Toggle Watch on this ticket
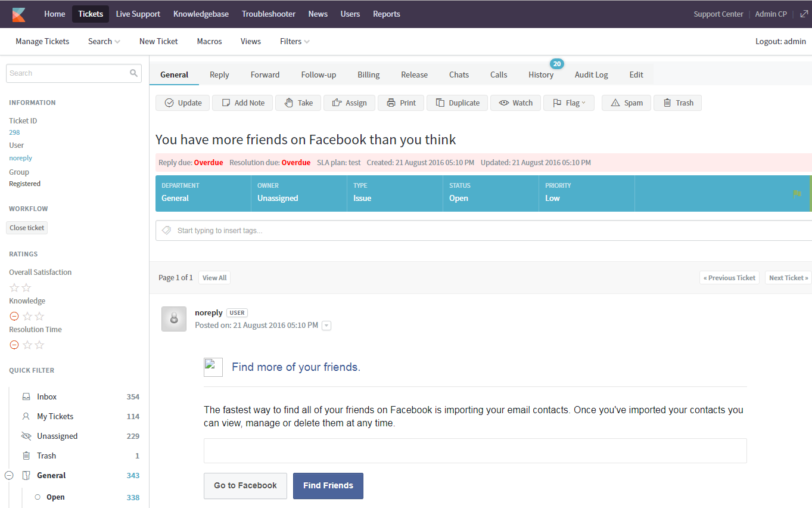The image size is (812, 508). point(515,103)
